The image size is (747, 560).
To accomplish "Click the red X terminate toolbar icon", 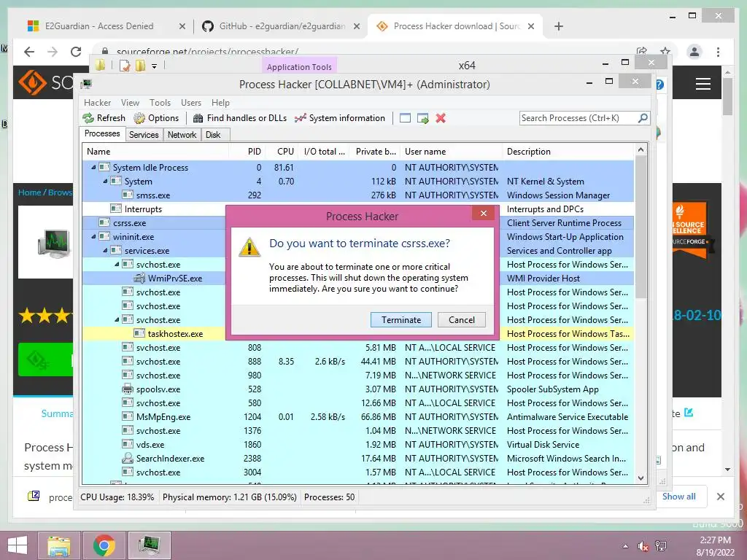I will point(441,118).
